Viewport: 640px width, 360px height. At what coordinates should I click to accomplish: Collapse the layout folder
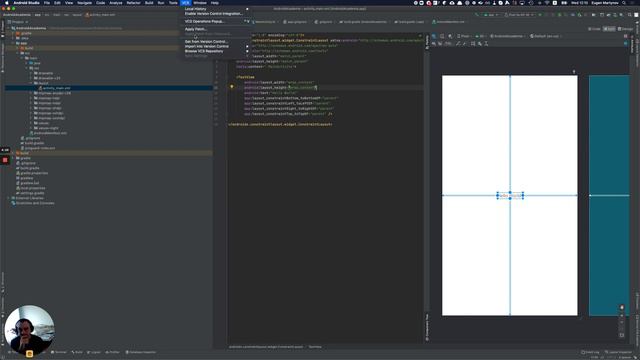coord(31,83)
